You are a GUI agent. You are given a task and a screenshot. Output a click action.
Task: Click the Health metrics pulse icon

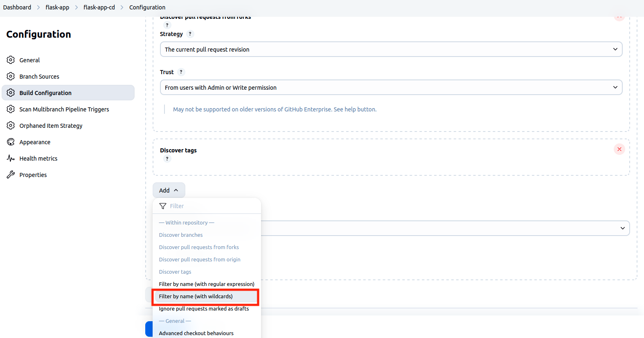point(11,158)
